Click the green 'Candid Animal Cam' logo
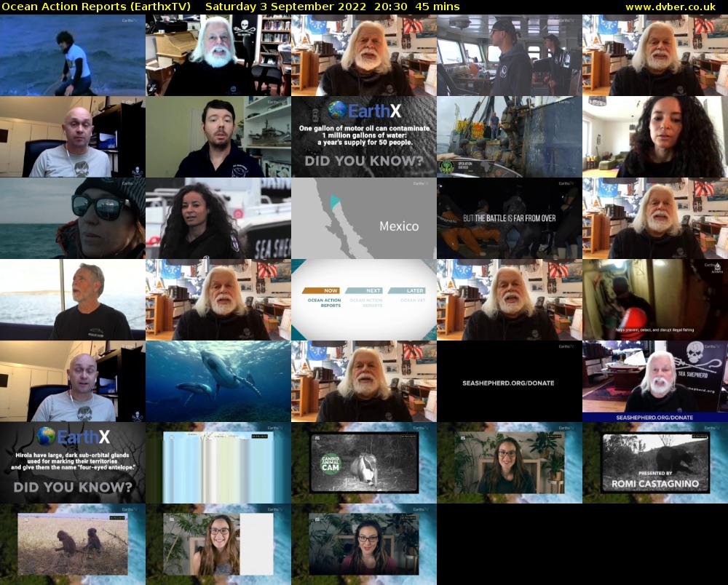This screenshot has height=585, width=728. click(x=331, y=463)
